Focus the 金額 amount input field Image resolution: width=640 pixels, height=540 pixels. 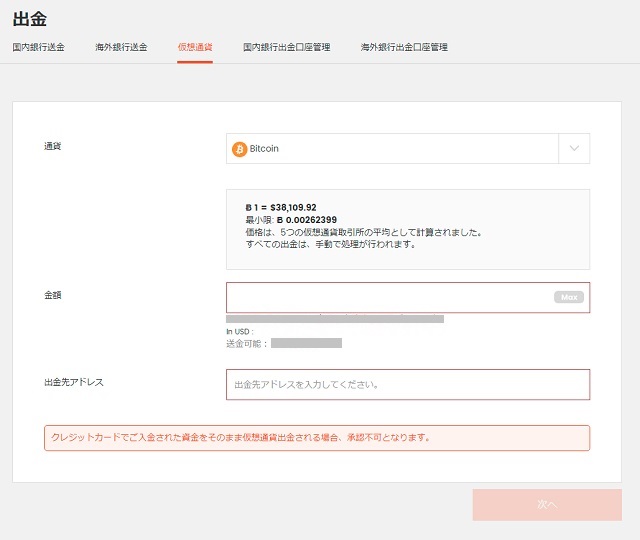tap(388, 297)
